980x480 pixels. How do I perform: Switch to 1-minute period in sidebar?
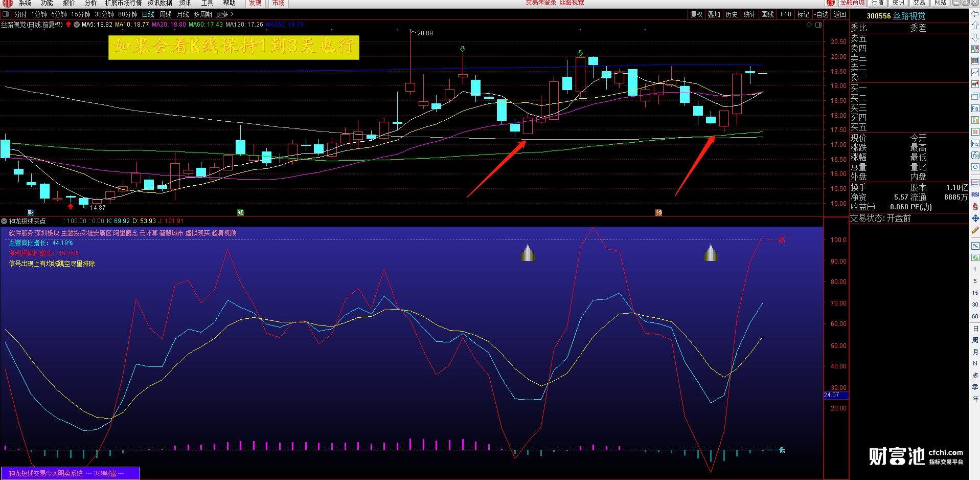[975, 269]
